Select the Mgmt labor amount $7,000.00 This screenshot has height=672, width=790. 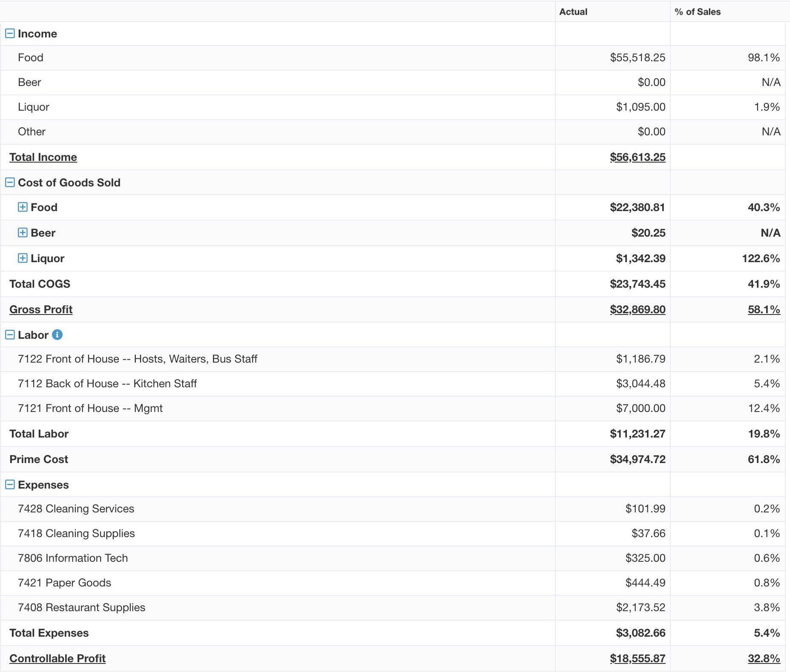pyautogui.click(x=641, y=408)
